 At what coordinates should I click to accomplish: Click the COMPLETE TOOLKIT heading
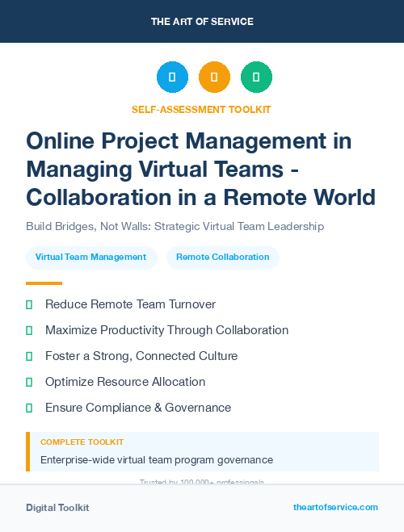(x=82, y=442)
